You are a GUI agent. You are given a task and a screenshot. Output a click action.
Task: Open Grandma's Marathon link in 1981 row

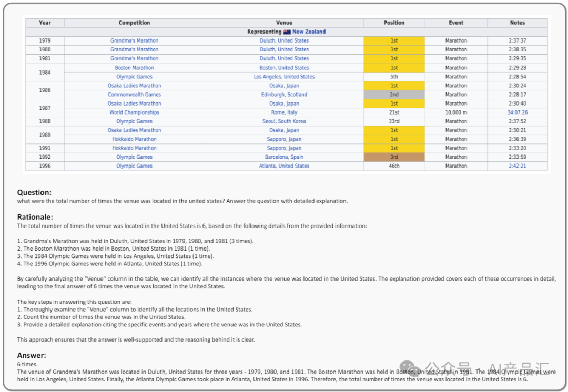135,58
